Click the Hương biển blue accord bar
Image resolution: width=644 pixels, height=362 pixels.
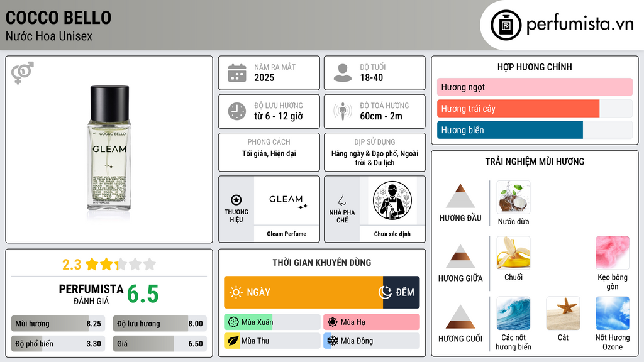[510, 130]
